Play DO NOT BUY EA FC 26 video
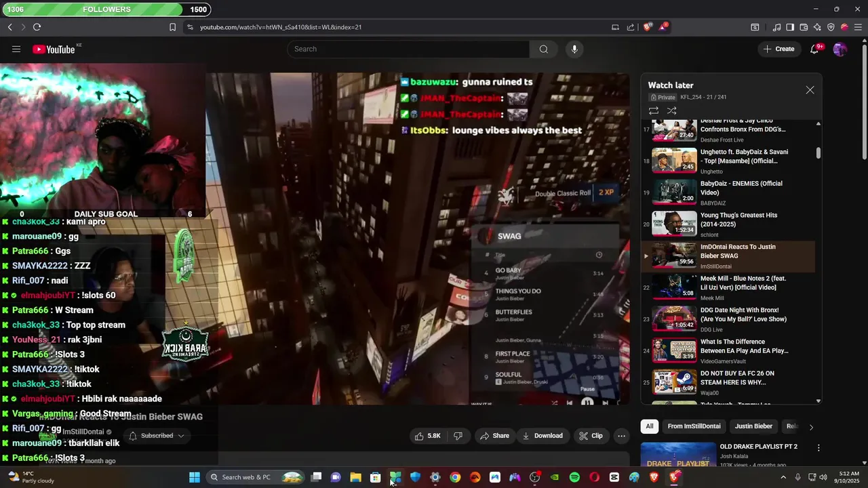868x488 pixels. (729, 382)
